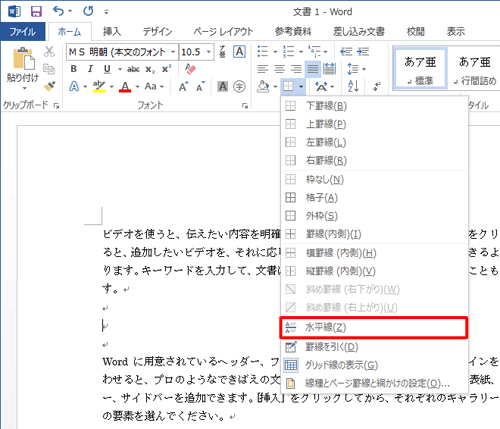This screenshot has height=429, width=500.
Task: Click the Save icon in quick access toolbar
Action: click(x=36, y=12)
